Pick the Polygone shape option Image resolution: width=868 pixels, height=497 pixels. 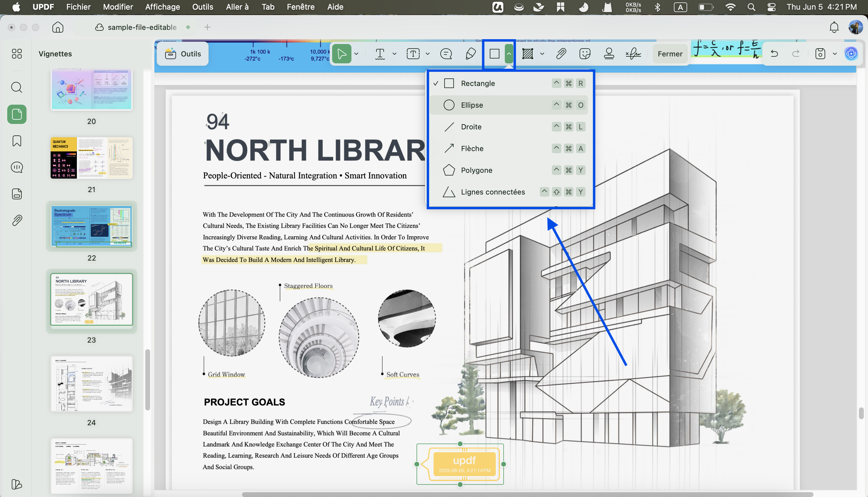[x=508, y=170]
